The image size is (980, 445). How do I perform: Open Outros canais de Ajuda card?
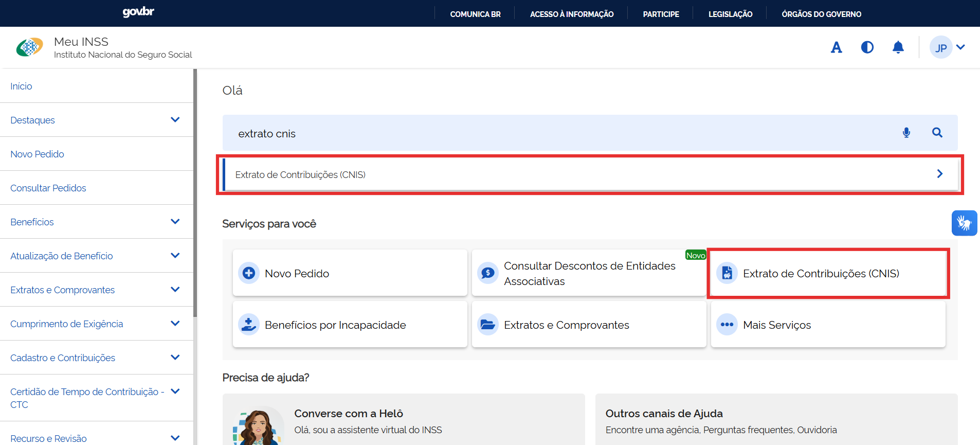click(776, 420)
